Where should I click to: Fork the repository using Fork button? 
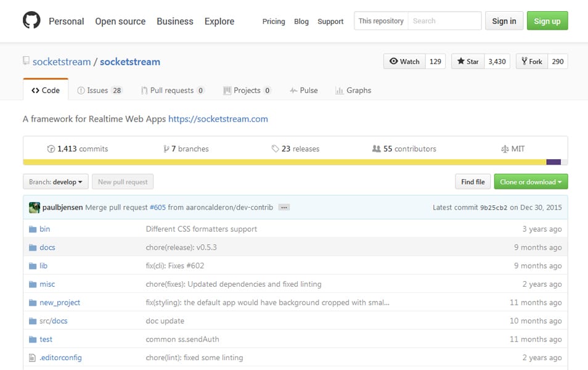point(532,62)
